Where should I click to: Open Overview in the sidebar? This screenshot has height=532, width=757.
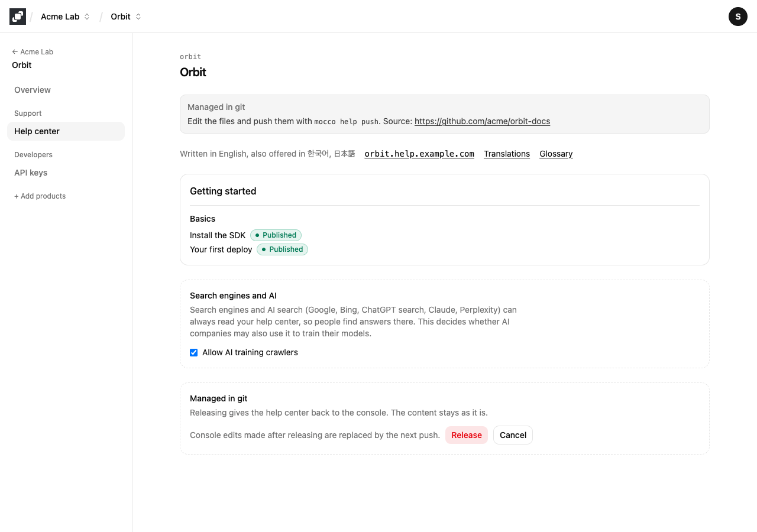[66, 90]
